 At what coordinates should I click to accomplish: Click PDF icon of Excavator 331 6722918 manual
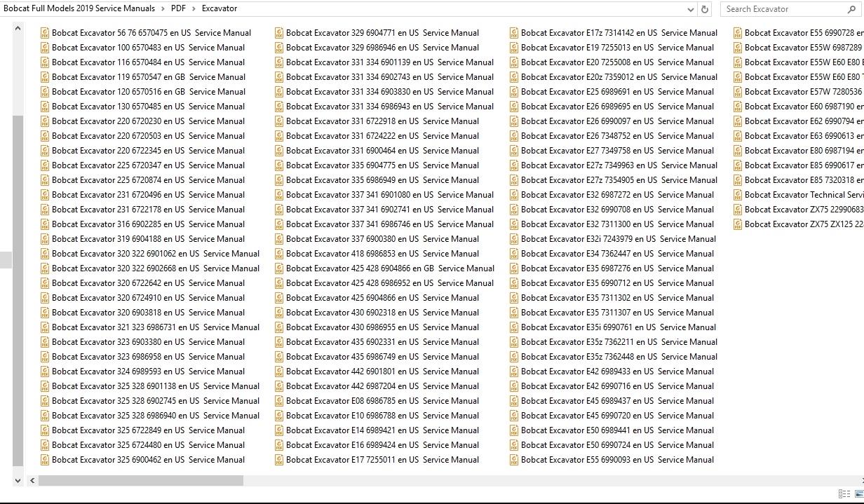(279, 121)
